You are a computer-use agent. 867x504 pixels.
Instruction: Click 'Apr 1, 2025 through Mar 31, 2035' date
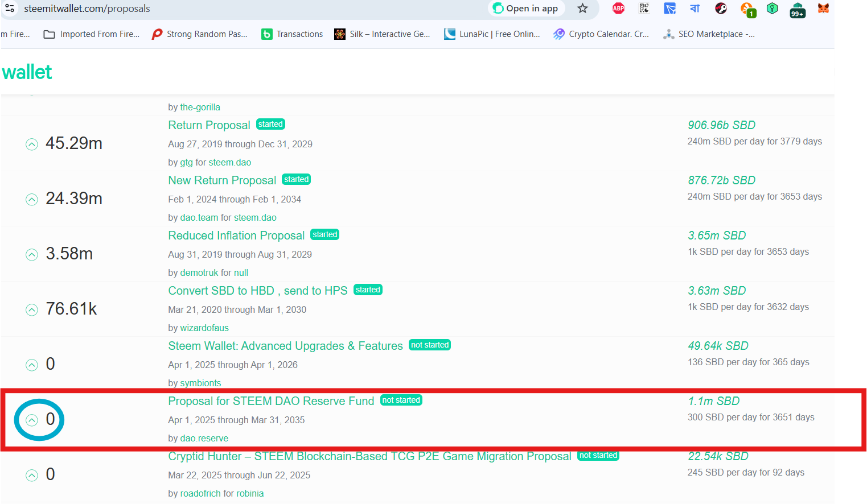[x=236, y=420]
